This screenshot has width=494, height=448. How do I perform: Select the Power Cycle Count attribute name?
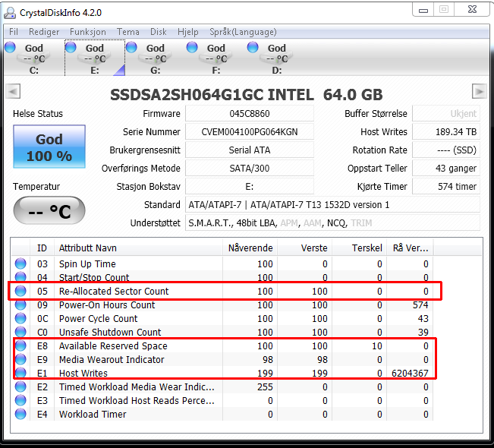(99, 318)
